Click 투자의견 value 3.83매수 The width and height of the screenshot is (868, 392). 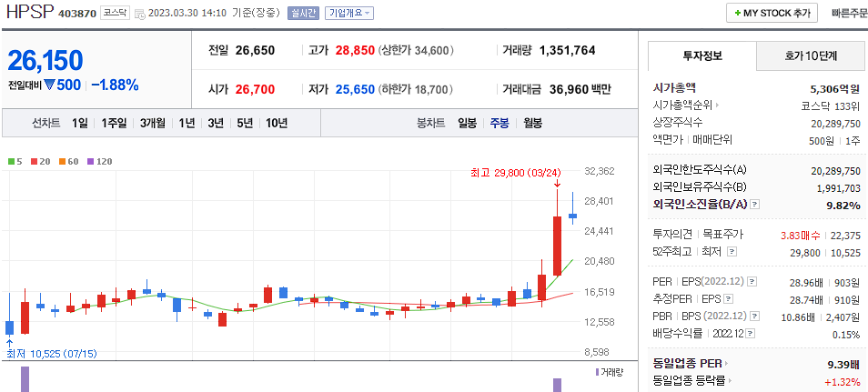[800, 235]
